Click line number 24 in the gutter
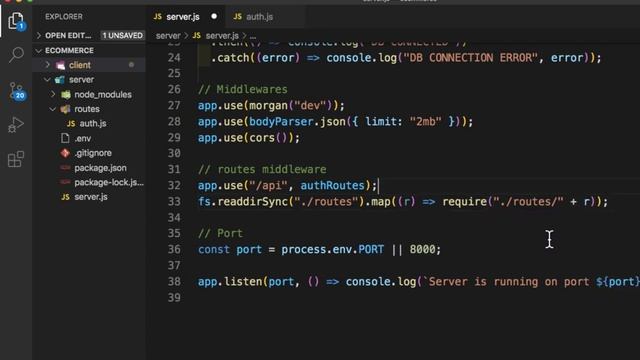This screenshot has height=360, width=640. click(174, 58)
